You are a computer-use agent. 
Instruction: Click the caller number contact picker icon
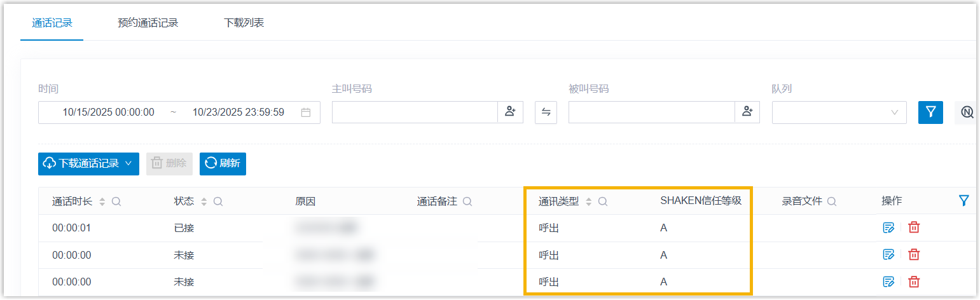[510, 112]
